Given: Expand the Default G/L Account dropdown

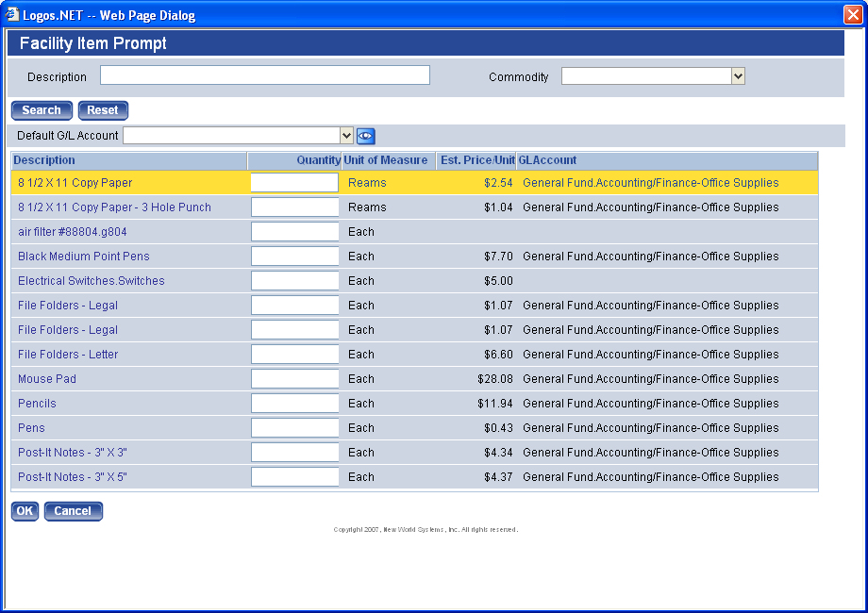Looking at the screenshot, I should [x=346, y=136].
